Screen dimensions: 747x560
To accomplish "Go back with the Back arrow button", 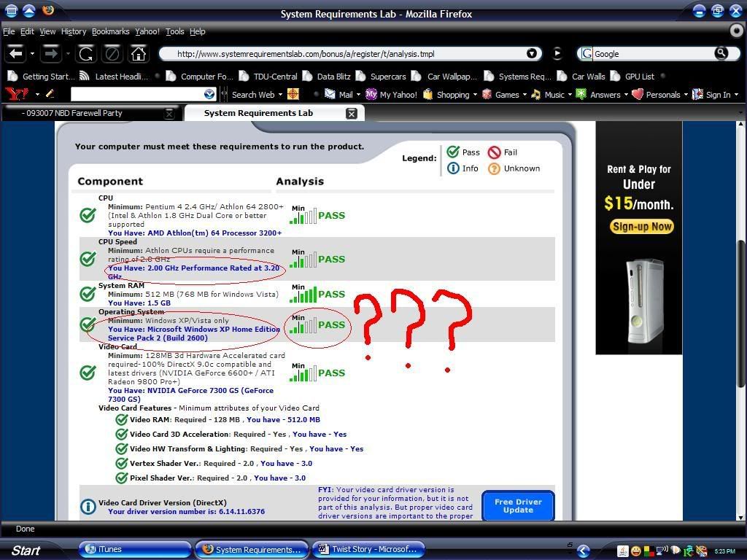I will [x=16, y=53].
